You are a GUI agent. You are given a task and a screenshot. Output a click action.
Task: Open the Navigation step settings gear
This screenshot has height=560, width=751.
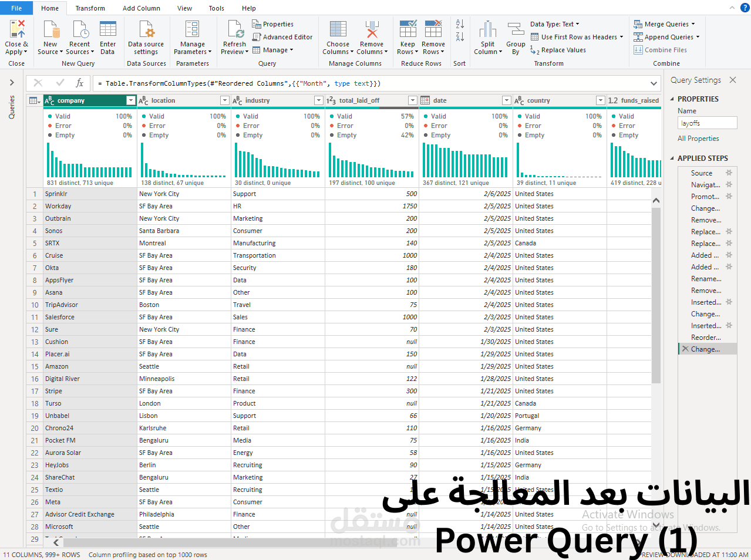pos(729,184)
